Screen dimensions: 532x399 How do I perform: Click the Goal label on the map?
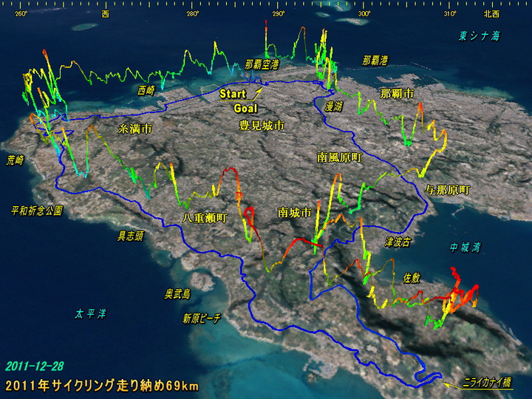click(x=245, y=109)
